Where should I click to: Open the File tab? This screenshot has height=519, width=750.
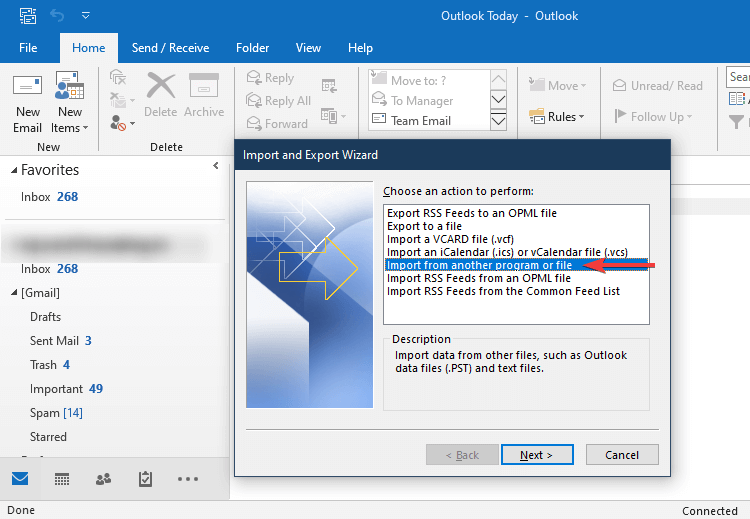pyautogui.click(x=28, y=48)
